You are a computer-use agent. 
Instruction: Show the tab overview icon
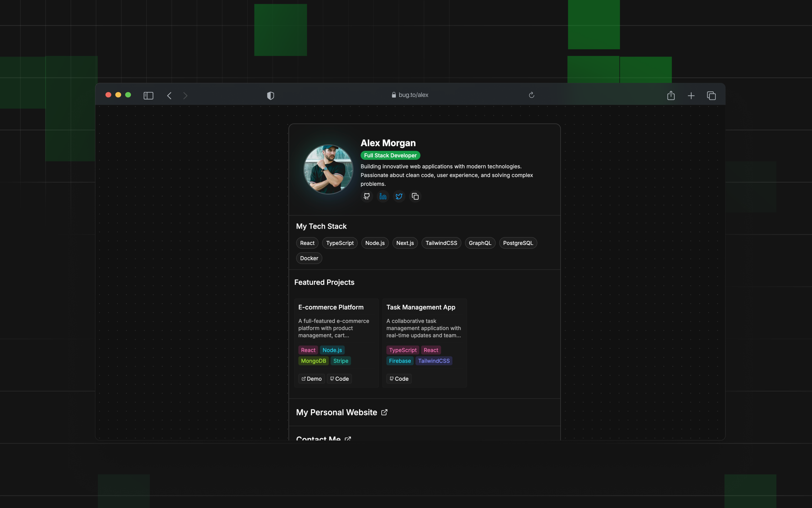pyautogui.click(x=711, y=96)
